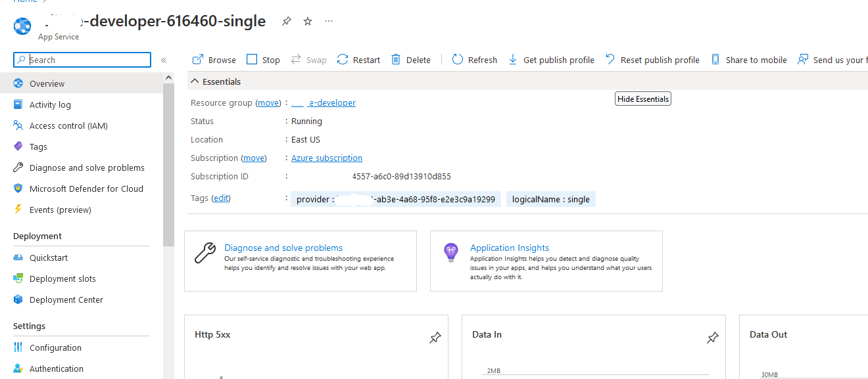Click the Access control people icon
This screenshot has width=868, height=379.
18,125
